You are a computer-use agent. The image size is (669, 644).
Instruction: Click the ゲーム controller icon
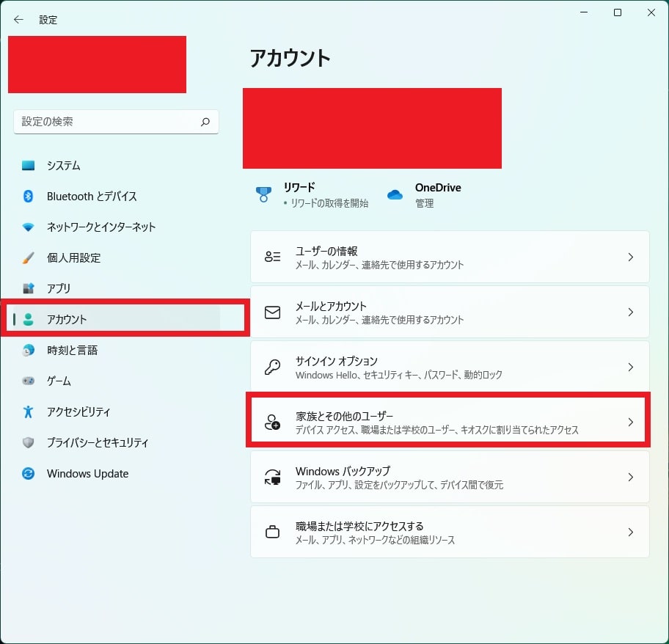coord(28,381)
